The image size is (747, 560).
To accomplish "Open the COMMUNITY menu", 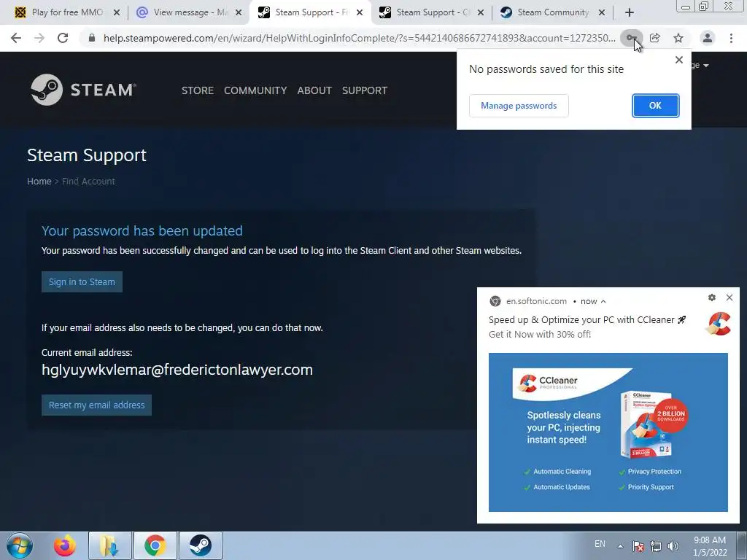I will click(255, 90).
